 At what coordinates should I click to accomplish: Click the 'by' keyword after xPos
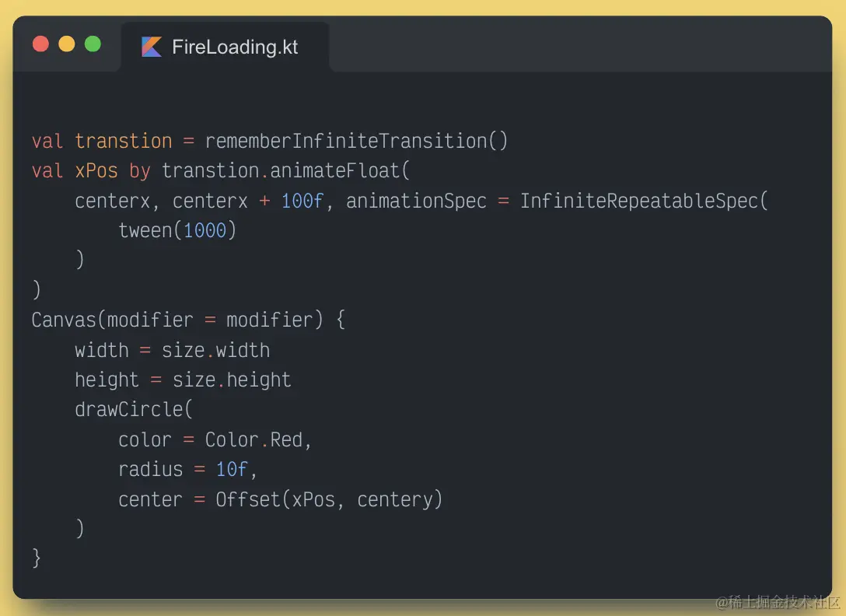pyautogui.click(x=140, y=170)
